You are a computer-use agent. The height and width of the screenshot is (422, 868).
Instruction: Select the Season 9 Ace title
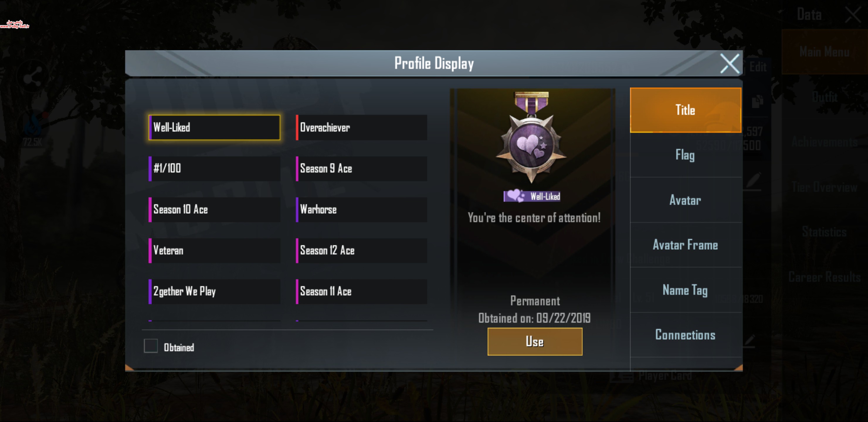[362, 169]
